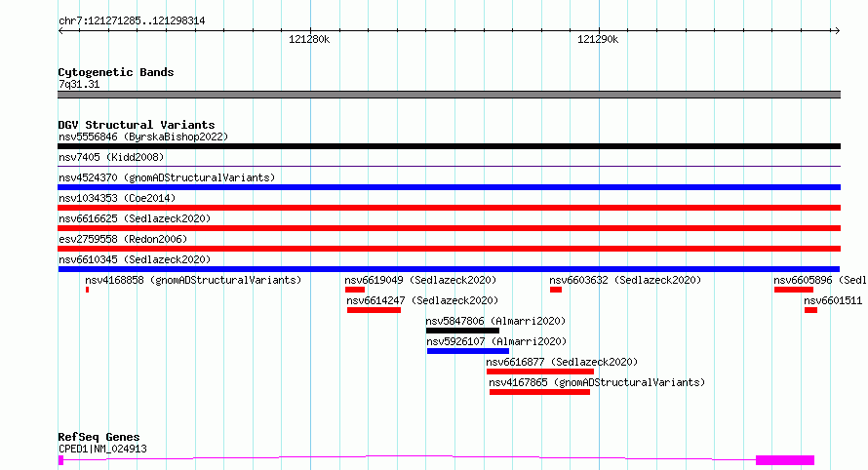Viewport: 868px width, 470px height.
Task: Click nsv1034353 (Coe2014) label
Action: click(x=117, y=198)
